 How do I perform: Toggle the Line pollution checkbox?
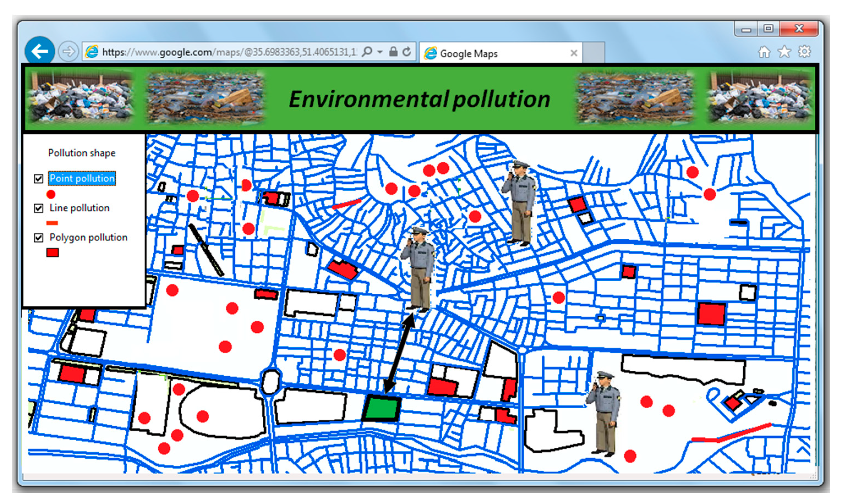coord(39,208)
